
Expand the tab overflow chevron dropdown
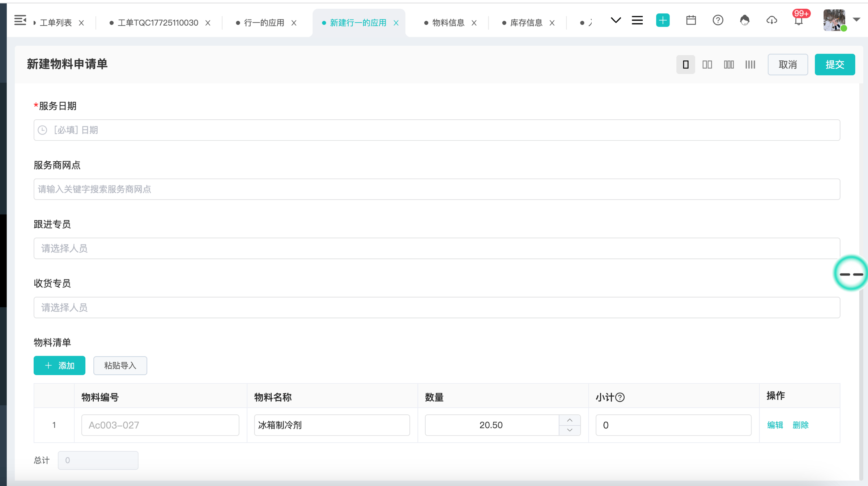616,21
